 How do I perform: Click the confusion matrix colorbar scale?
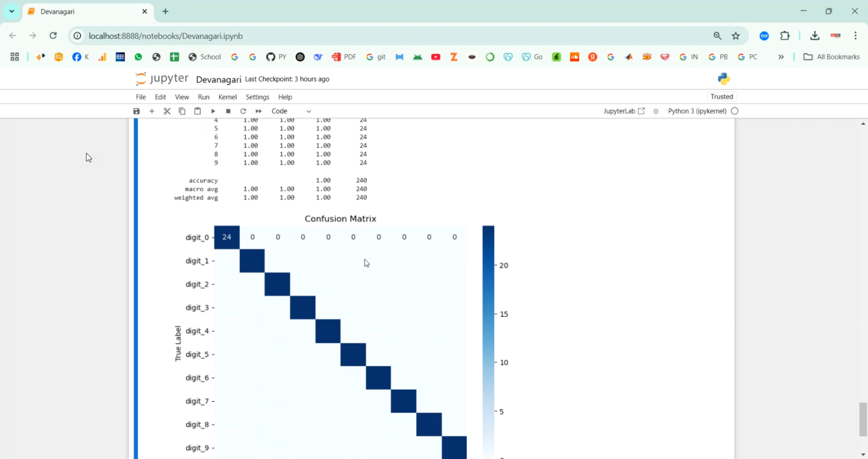[x=488, y=341]
